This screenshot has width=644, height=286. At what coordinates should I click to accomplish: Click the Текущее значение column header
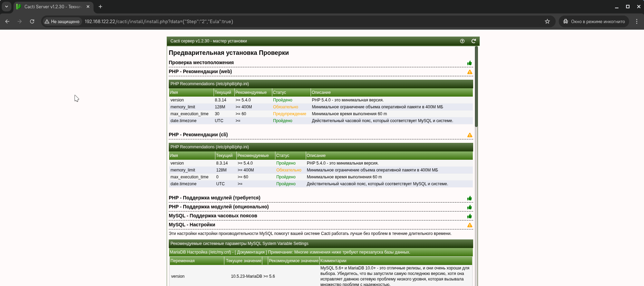tap(244, 261)
